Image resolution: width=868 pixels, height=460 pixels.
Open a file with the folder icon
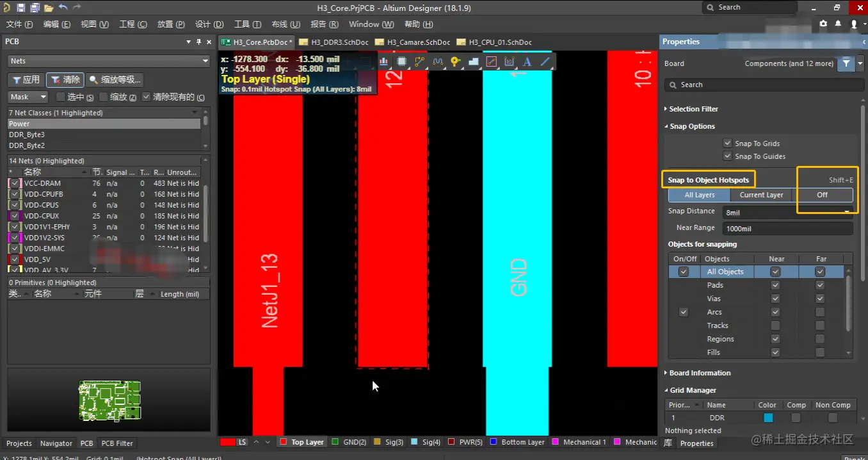pos(49,8)
